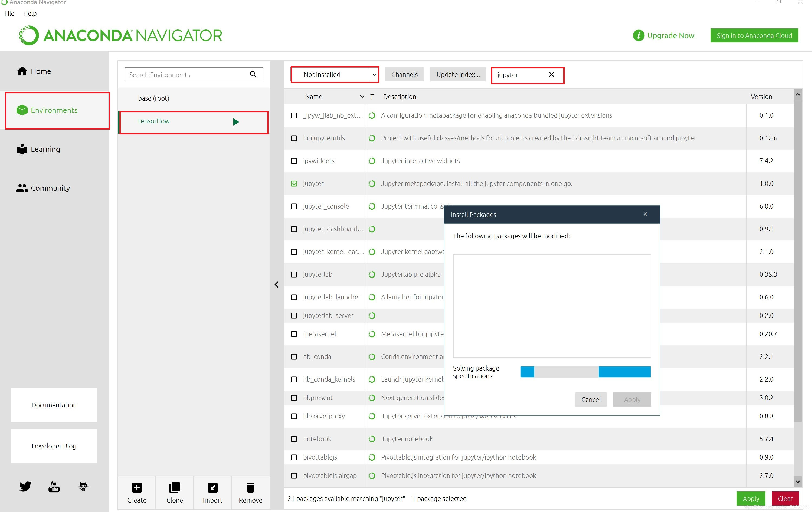Open the Help menu

click(x=30, y=14)
